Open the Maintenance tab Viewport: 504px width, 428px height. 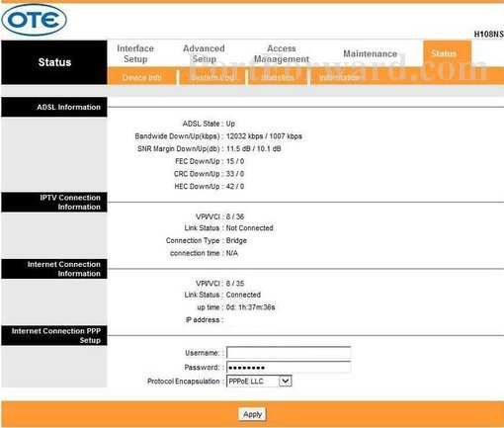[x=371, y=53]
